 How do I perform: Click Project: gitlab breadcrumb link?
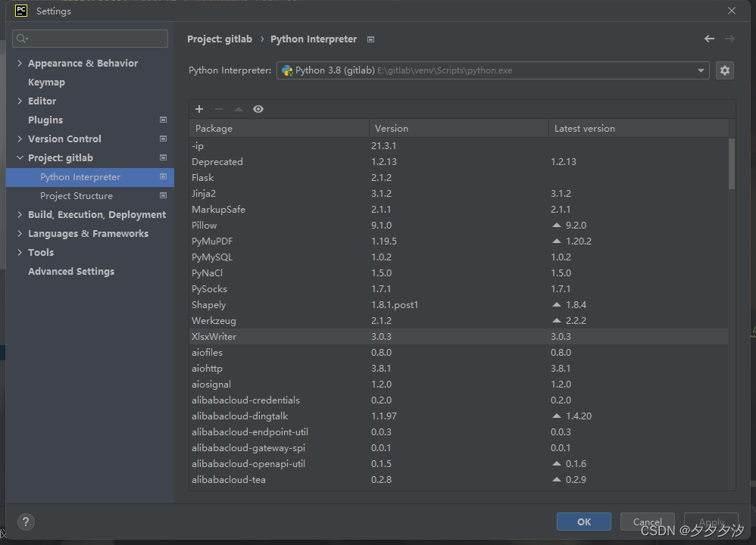[220, 39]
